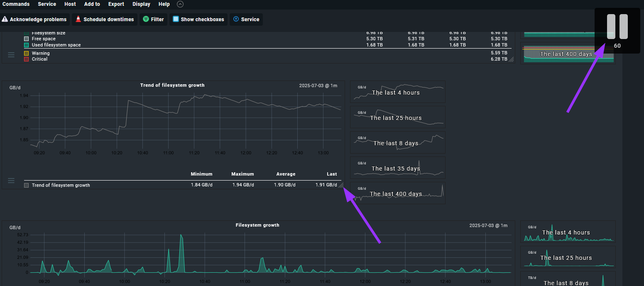Viewport: 644px width, 286px height.
Task: Click the Schedule downtimes traffic cone icon
Action: 78,20
